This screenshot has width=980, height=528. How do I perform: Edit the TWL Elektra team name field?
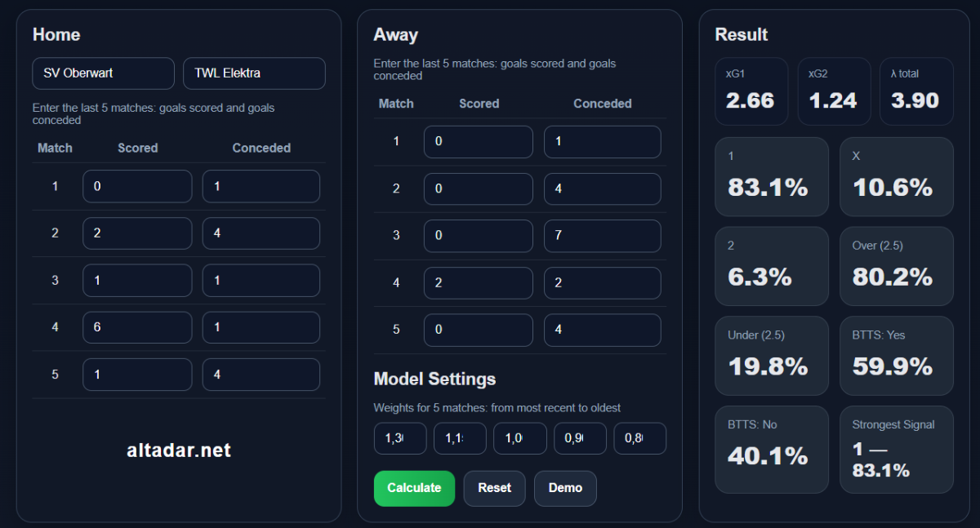tap(254, 73)
